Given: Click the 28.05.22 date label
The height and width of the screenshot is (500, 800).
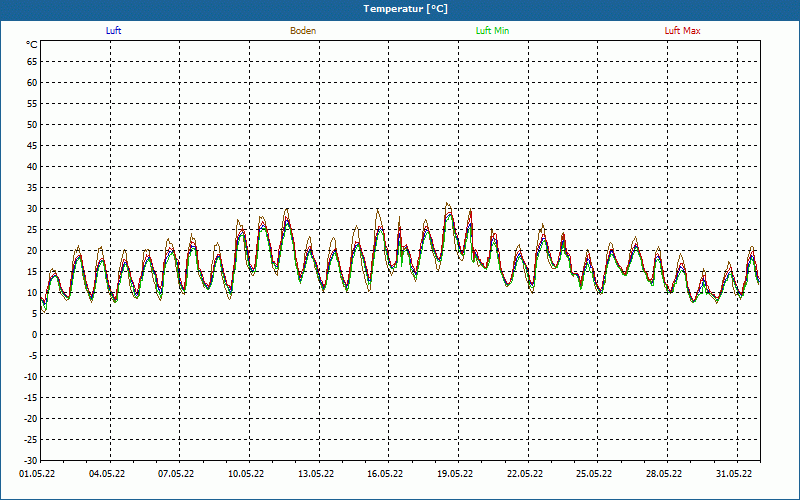Looking at the screenshot, I should (x=664, y=473).
